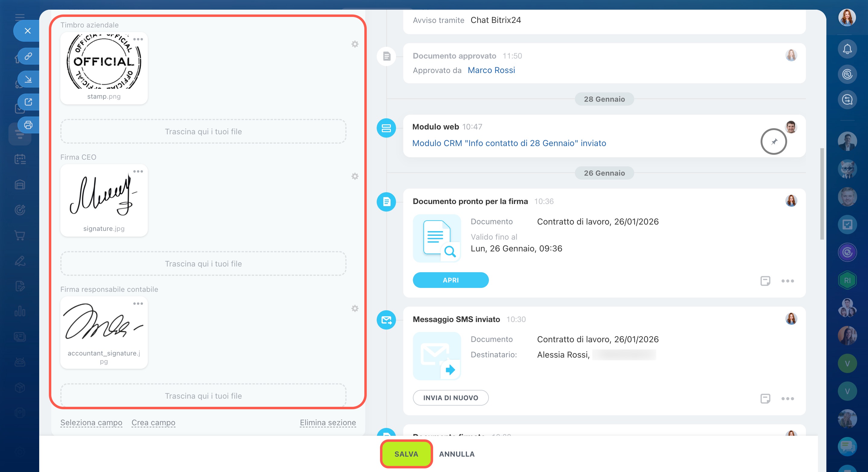Open the shopping cart sidebar icon

(20, 235)
